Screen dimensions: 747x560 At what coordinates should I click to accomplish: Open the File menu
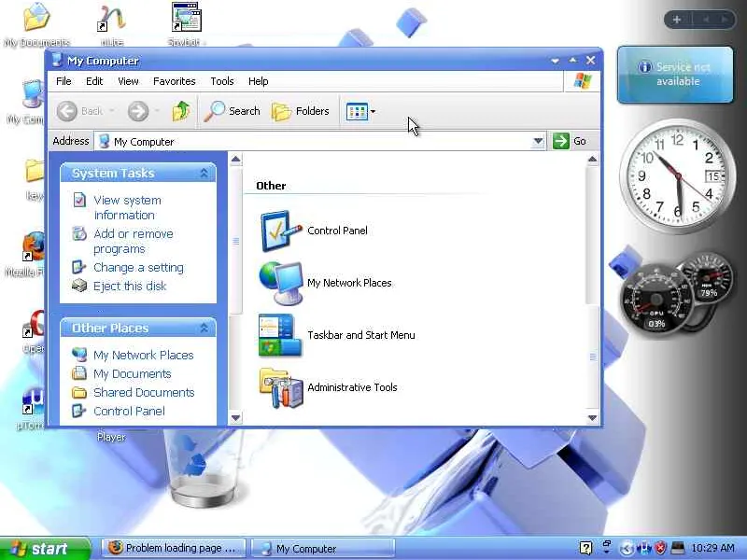tap(63, 81)
